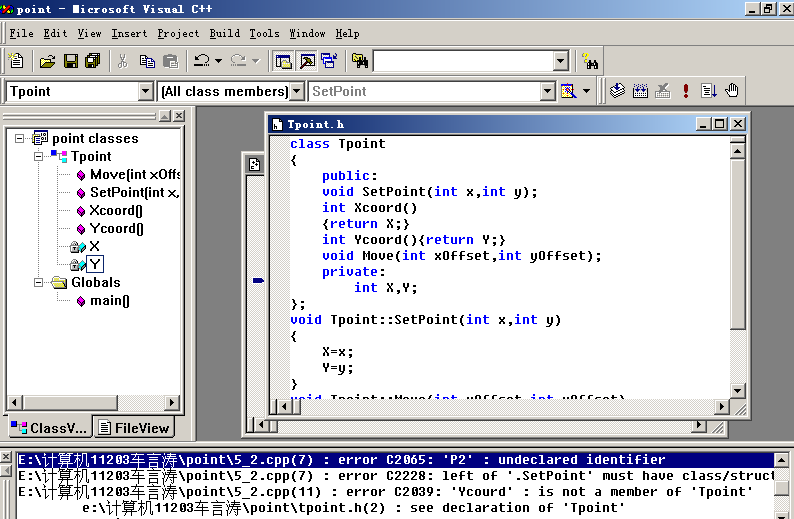Click the Save All icon
The image size is (794, 519).
[93, 61]
